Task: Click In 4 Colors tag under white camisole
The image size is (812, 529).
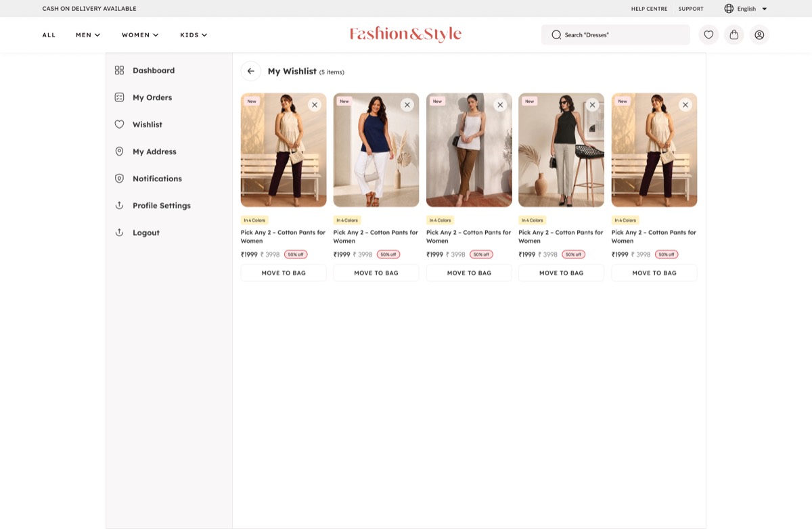Action: 440,220
